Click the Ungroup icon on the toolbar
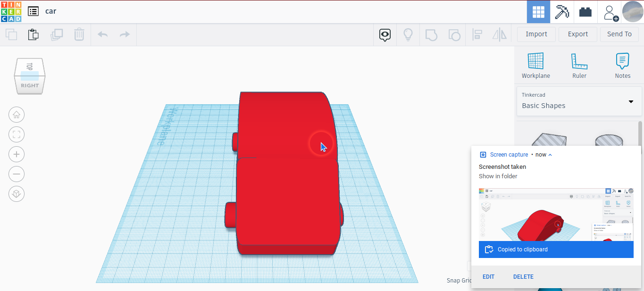 (x=454, y=34)
